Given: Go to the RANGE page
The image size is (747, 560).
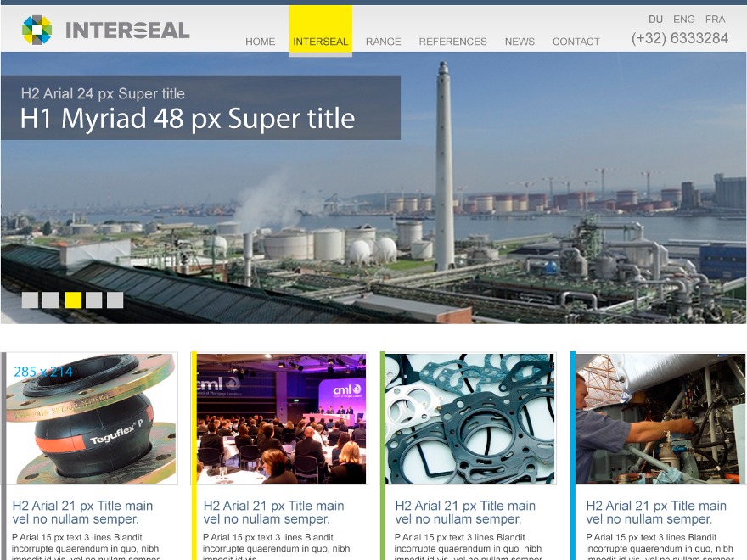Looking at the screenshot, I should [384, 42].
